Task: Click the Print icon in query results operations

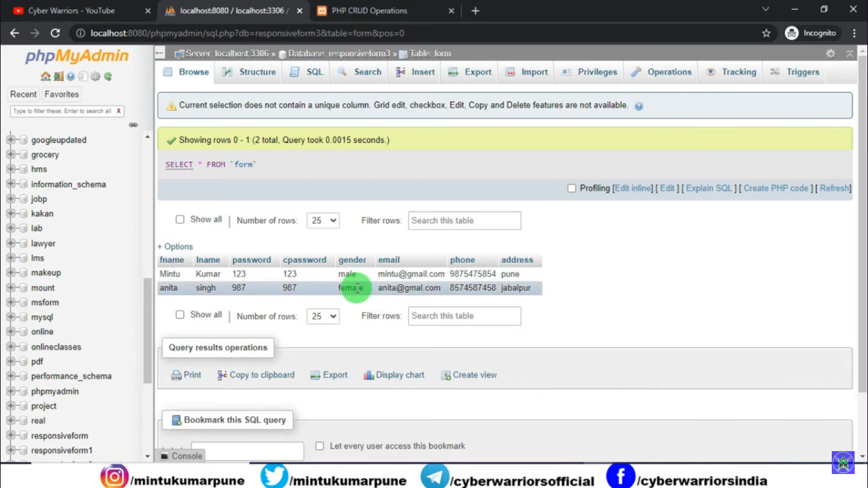Action: (177, 376)
